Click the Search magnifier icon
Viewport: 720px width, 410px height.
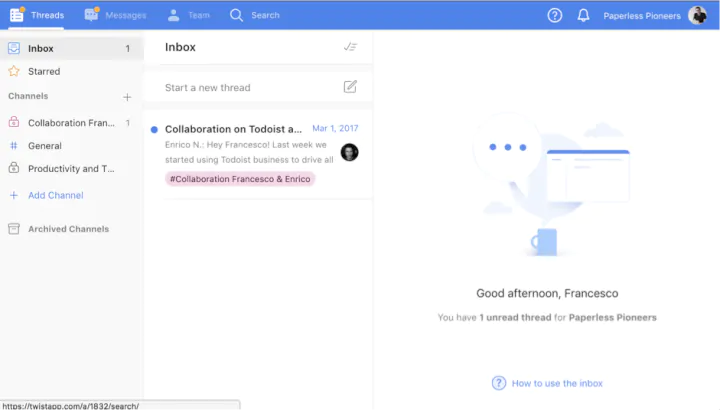pyautogui.click(x=236, y=15)
